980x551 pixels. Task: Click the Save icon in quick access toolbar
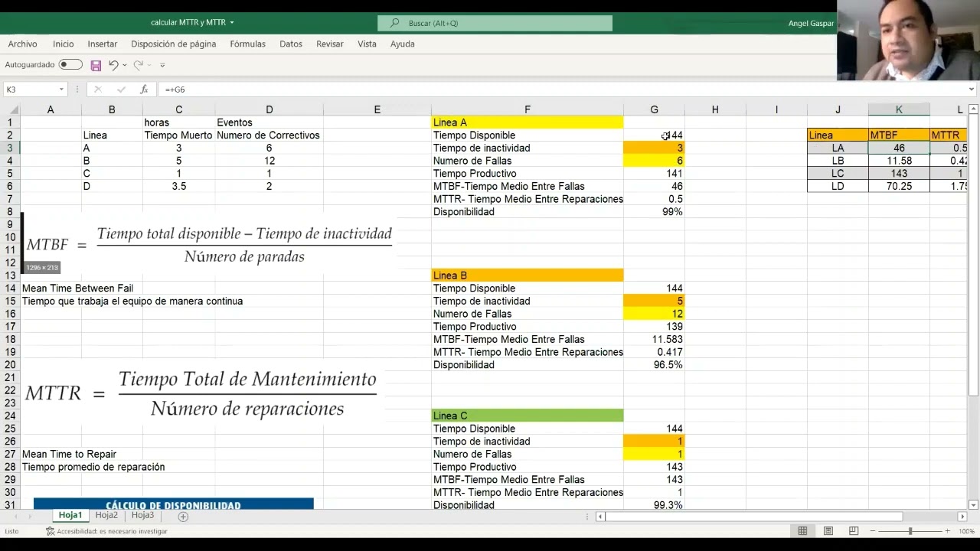96,66
